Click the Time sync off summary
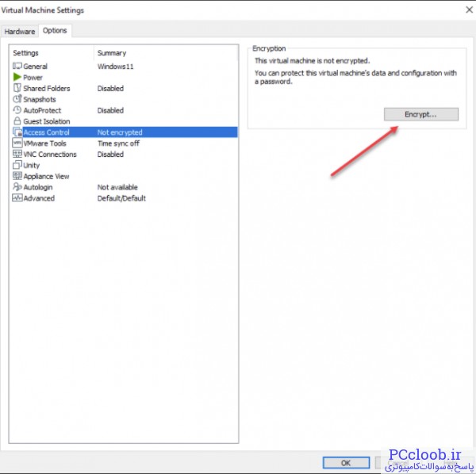Viewport: 476px width, 474px height. click(118, 143)
